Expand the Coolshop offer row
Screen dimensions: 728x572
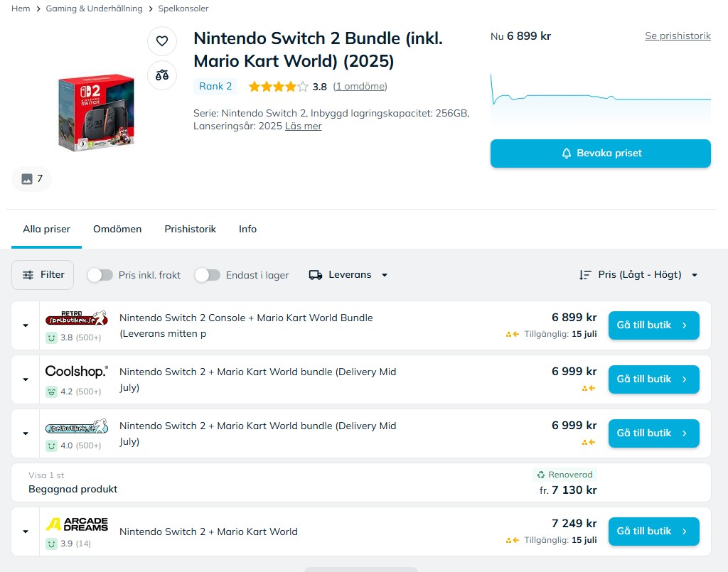(26, 379)
